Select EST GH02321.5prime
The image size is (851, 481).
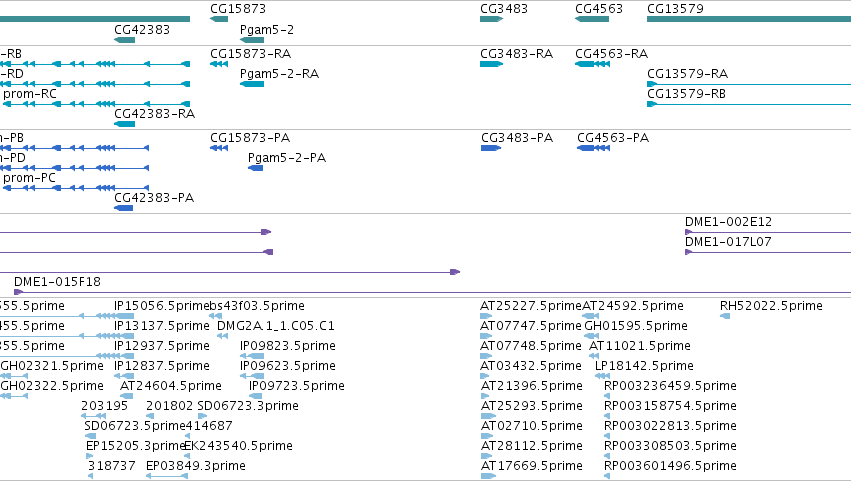[x=52, y=366]
